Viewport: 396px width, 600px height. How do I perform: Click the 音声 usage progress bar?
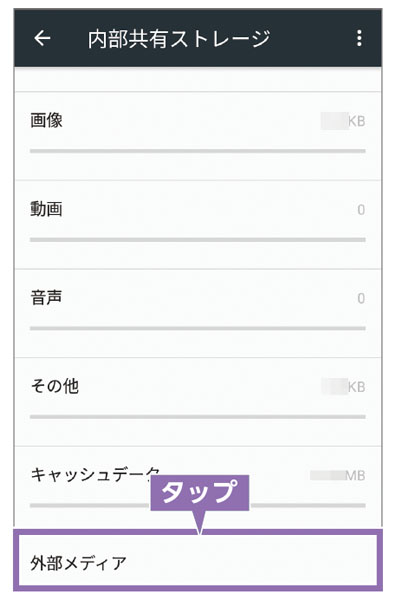tap(198, 328)
